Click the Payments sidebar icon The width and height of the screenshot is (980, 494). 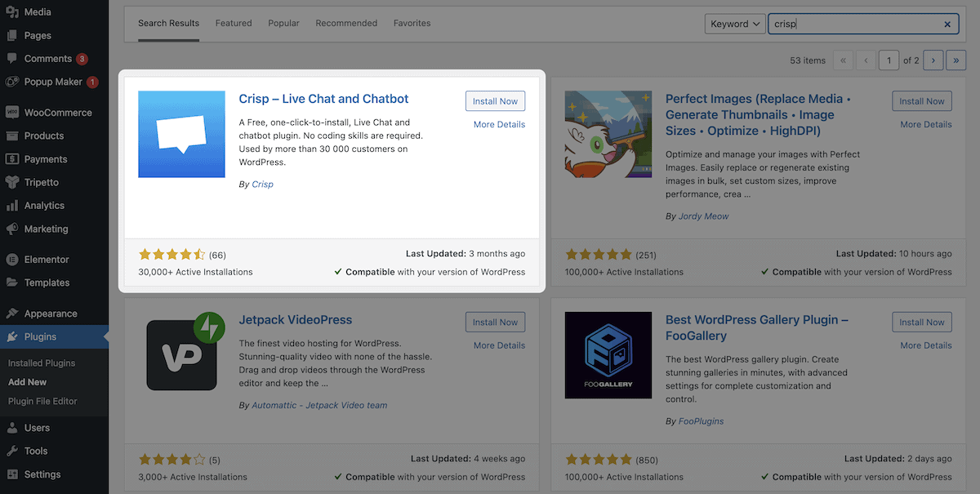tap(12, 159)
